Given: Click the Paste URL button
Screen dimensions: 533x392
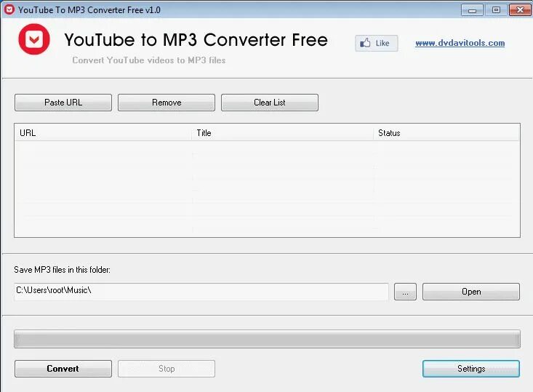Looking at the screenshot, I should (63, 103).
